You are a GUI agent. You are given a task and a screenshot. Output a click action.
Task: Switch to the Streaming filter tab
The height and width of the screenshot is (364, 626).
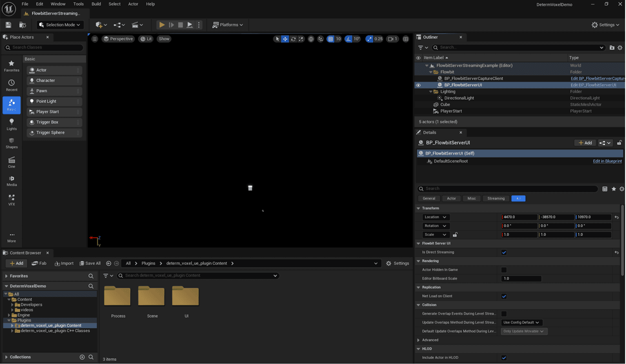click(496, 199)
